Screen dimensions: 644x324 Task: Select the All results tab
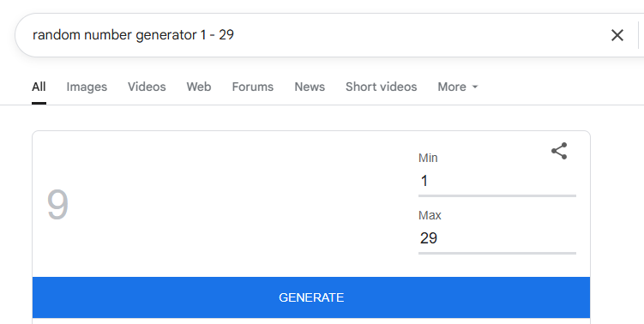[39, 87]
